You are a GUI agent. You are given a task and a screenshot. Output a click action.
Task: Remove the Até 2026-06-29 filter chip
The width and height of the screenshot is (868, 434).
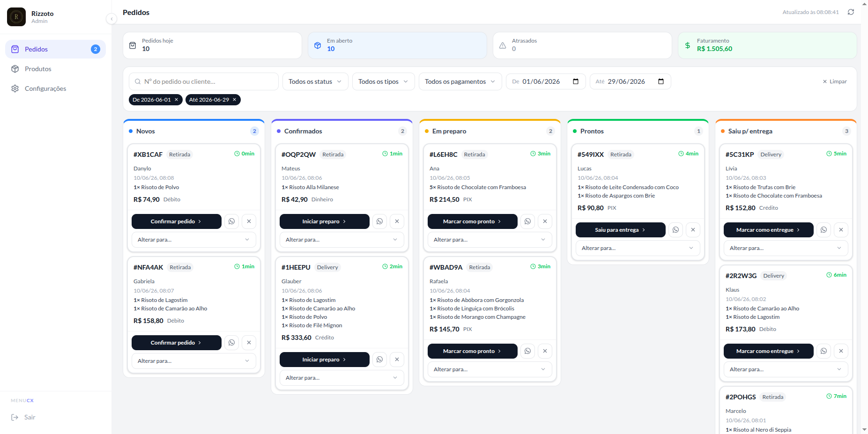click(x=234, y=100)
